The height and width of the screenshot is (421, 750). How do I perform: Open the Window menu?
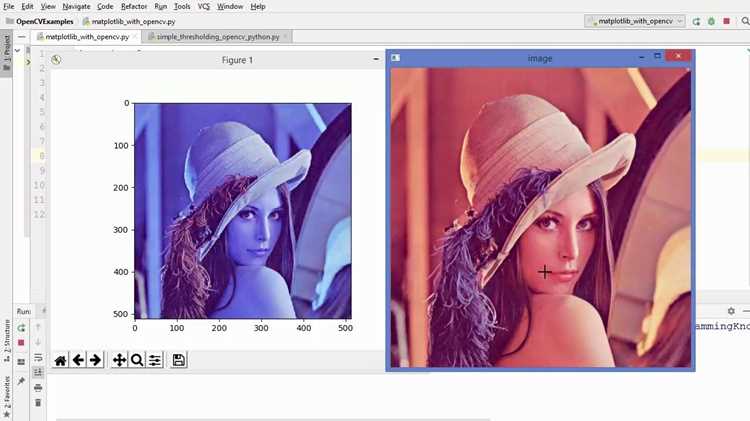[230, 7]
